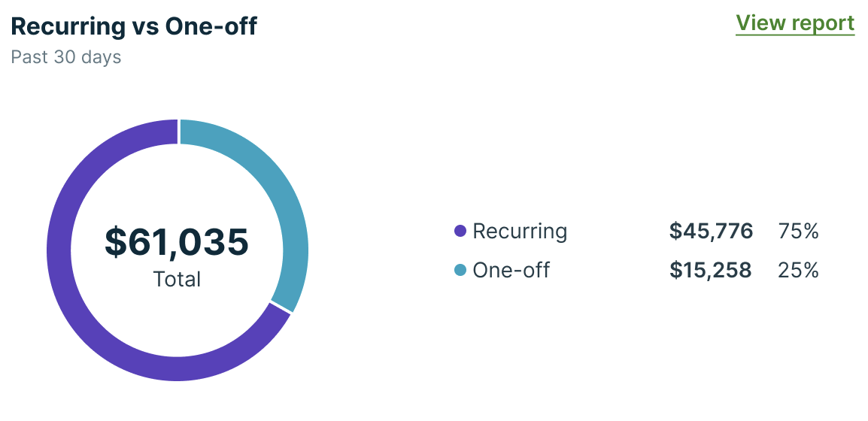Screen dimensions: 868x421
Task: Click the 25% one-off percentage
Action: click(798, 270)
